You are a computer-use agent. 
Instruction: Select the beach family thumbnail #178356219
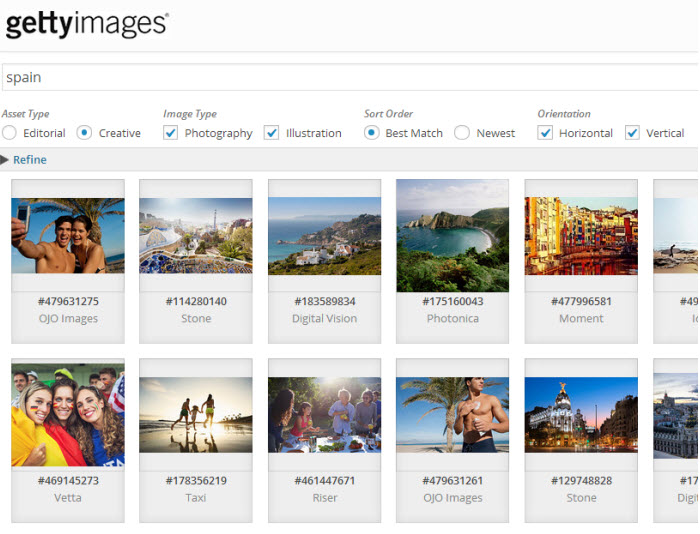pos(196,415)
